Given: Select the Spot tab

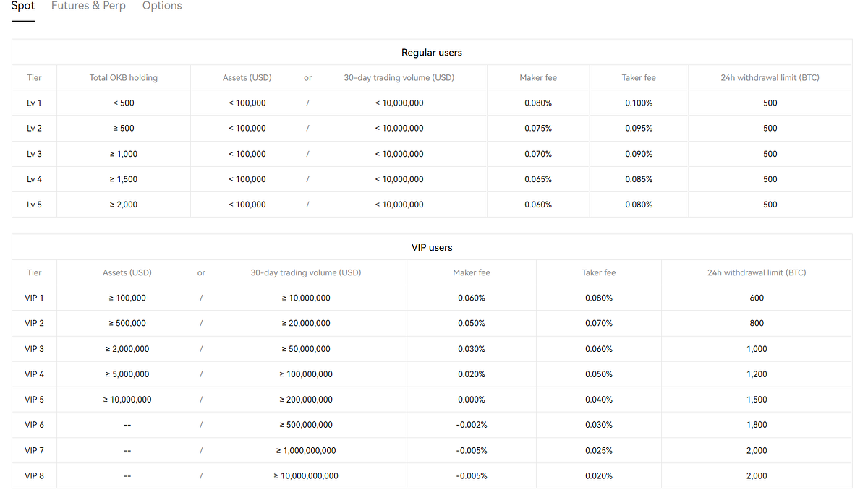Looking at the screenshot, I should (x=22, y=6).
